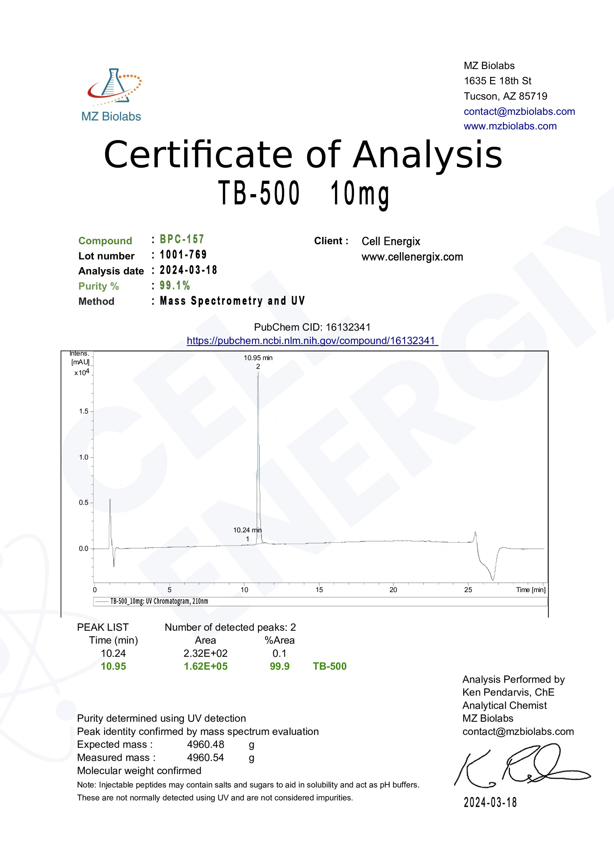
Task: Click the client name 'Cell Energix'
Action: tap(391, 241)
